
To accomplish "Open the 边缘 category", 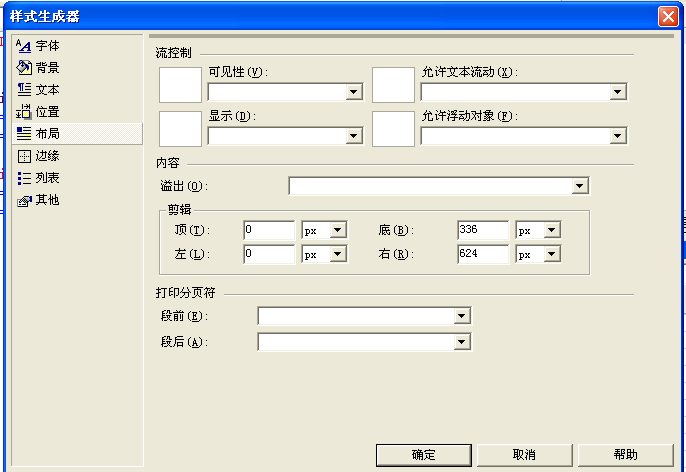I will (x=47, y=156).
